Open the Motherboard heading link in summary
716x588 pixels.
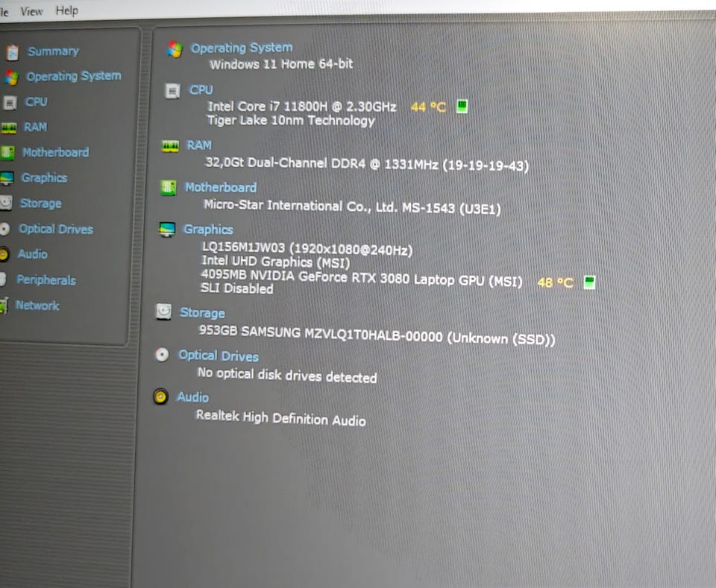(x=221, y=188)
